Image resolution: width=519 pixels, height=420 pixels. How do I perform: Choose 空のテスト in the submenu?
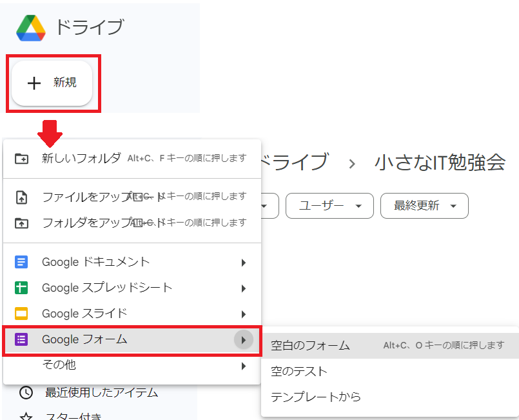(x=299, y=372)
